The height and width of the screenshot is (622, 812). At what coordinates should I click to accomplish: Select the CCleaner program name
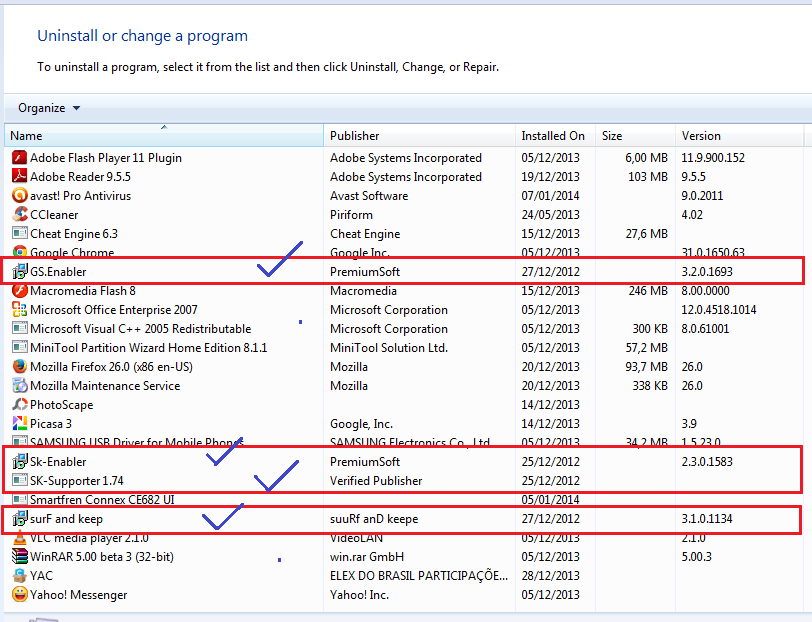[x=54, y=214]
